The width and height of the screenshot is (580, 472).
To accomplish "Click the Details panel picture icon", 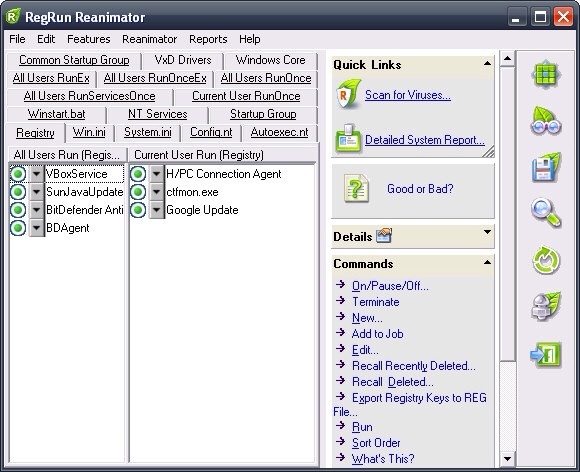I will (384, 235).
